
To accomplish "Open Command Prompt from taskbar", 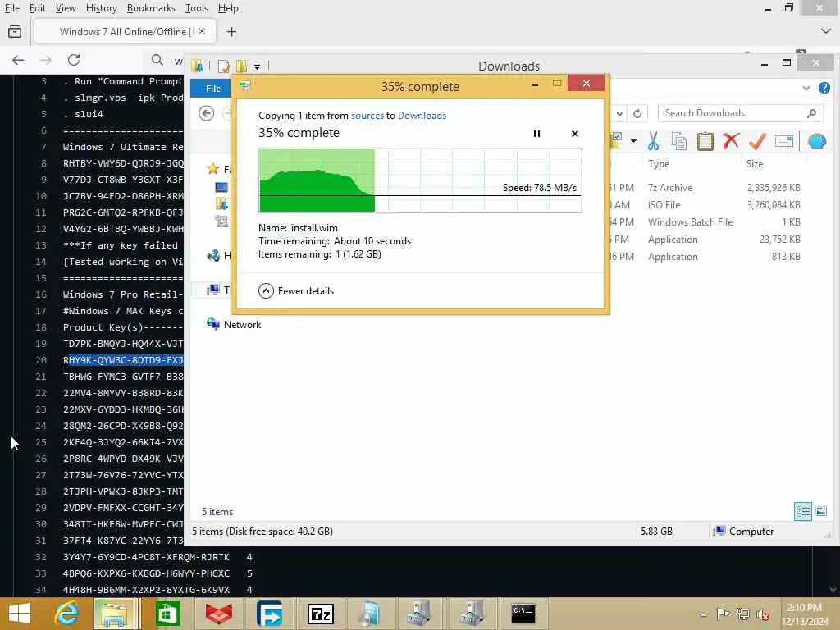I will (x=523, y=614).
